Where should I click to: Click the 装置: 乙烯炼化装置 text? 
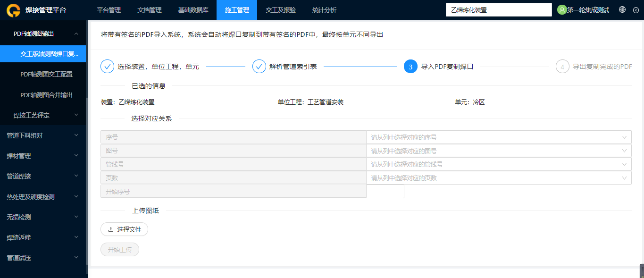[127, 102]
